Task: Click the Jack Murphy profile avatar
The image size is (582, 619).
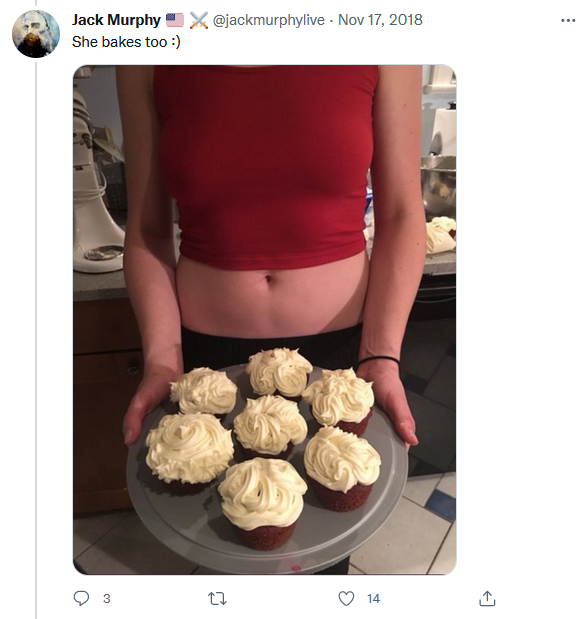Action: [36, 34]
